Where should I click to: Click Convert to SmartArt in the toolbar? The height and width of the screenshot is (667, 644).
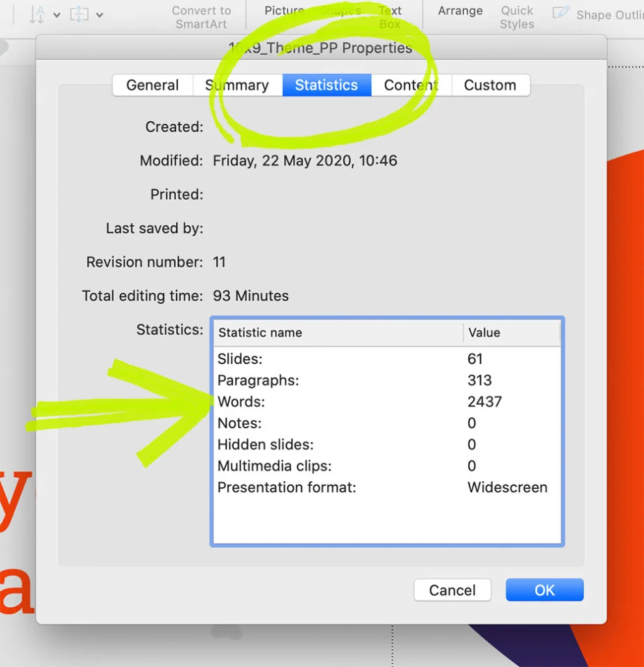(x=201, y=17)
